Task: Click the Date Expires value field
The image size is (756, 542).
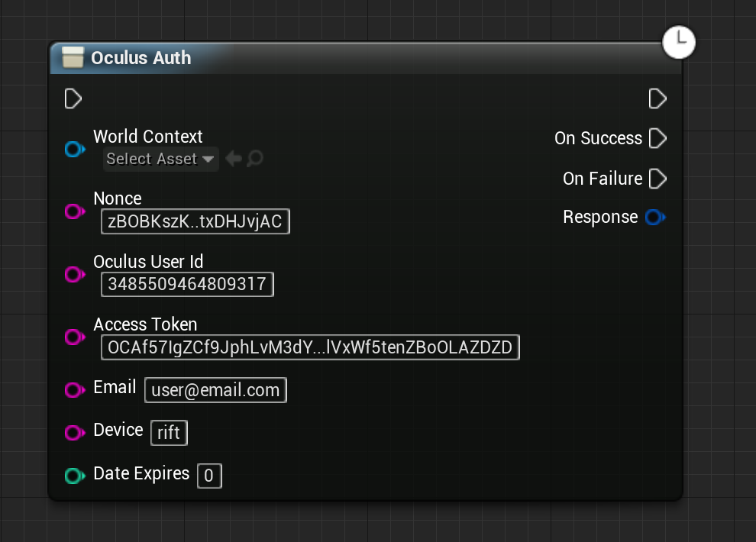Action: (x=209, y=476)
